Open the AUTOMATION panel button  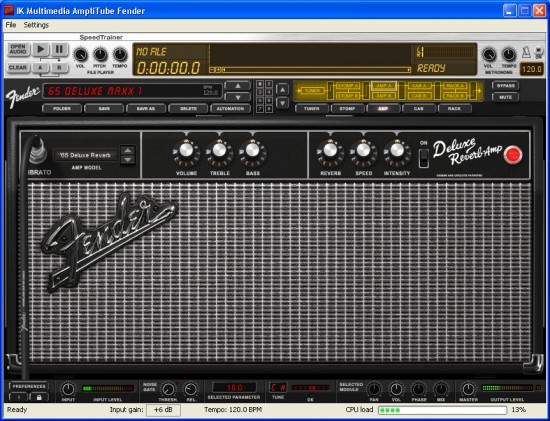[230, 108]
